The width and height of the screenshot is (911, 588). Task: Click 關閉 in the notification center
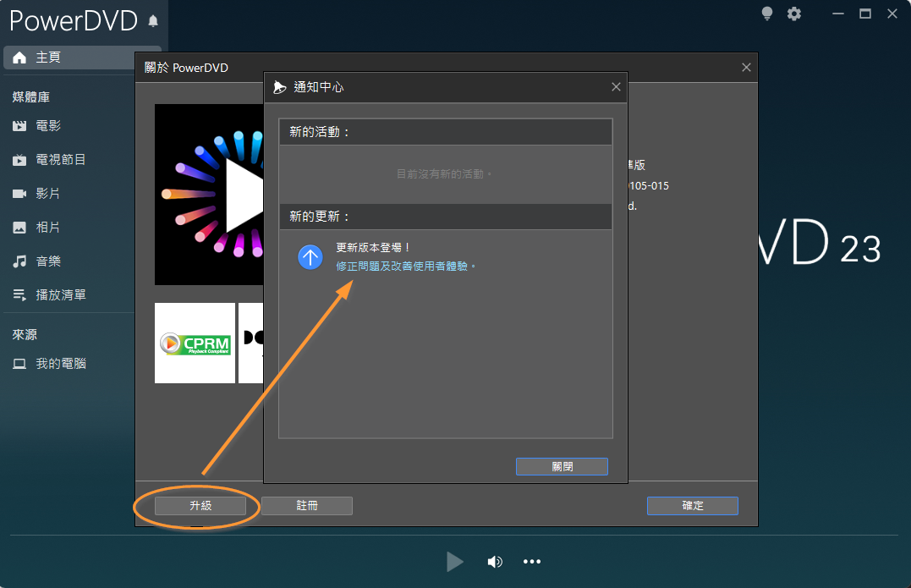pos(562,466)
